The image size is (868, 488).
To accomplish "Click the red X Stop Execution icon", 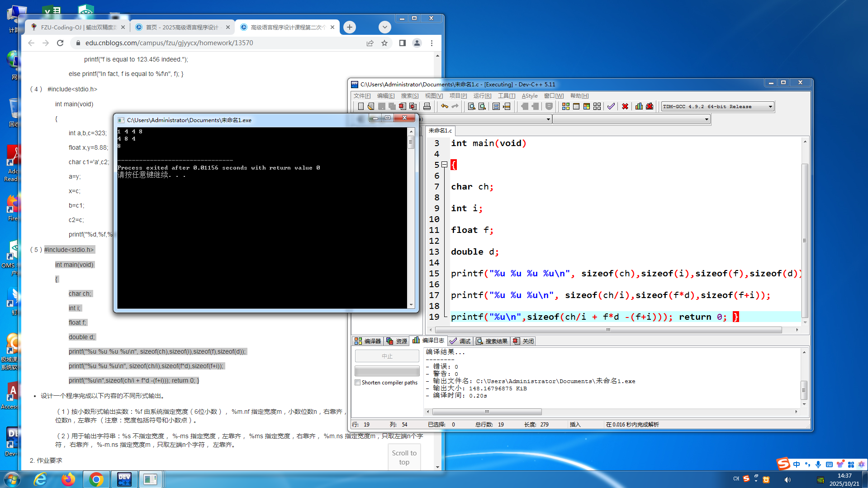I will point(625,106).
